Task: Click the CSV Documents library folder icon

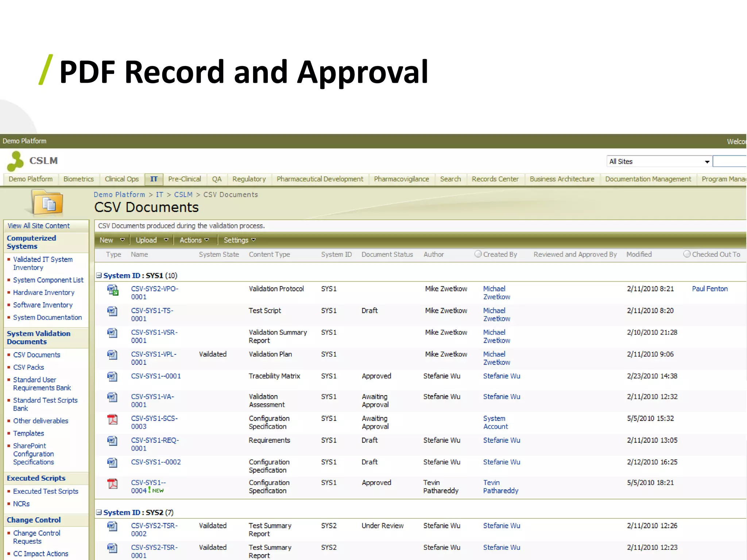Action: [47, 202]
